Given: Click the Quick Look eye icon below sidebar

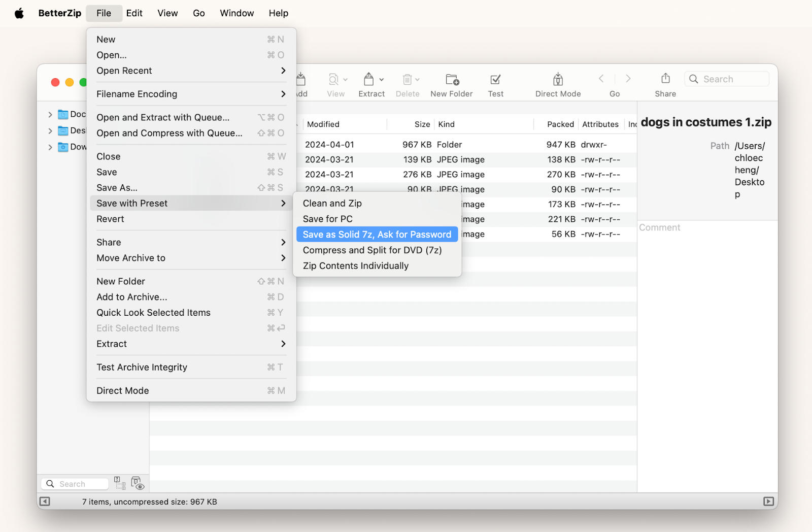Looking at the screenshot, I should [138, 483].
